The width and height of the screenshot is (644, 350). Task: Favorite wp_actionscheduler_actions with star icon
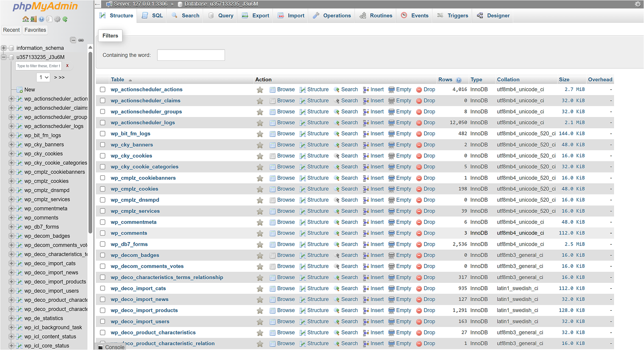pyautogui.click(x=260, y=90)
